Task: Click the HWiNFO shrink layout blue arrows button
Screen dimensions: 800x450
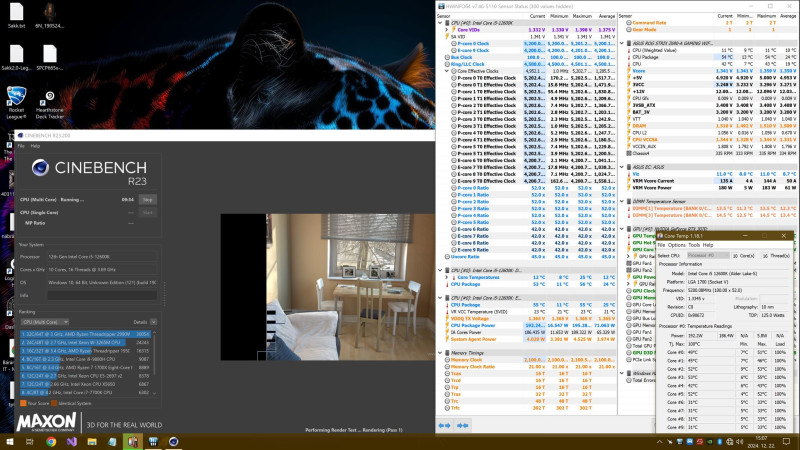Action: coord(463,425)
